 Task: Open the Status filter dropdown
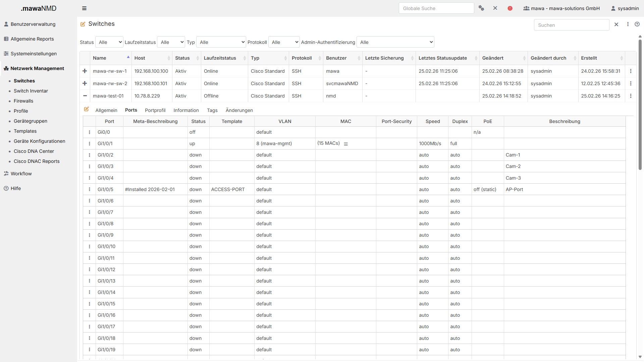tap(109, 42)
